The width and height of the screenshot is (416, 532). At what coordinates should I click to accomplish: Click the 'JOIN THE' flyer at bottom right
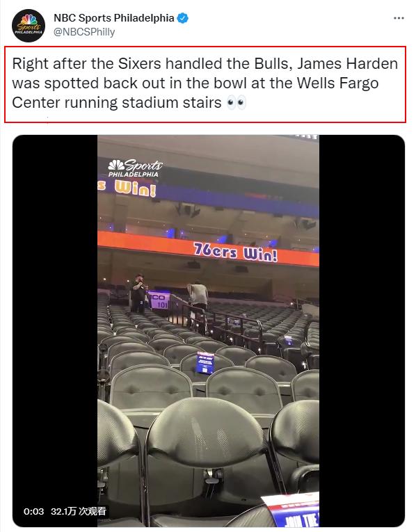click(x=291, y=510)
